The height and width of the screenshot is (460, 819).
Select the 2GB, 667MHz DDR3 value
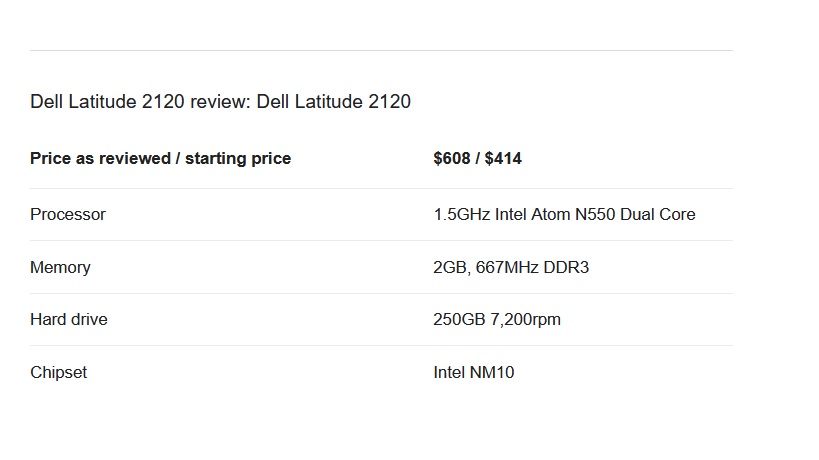point(511,267)
